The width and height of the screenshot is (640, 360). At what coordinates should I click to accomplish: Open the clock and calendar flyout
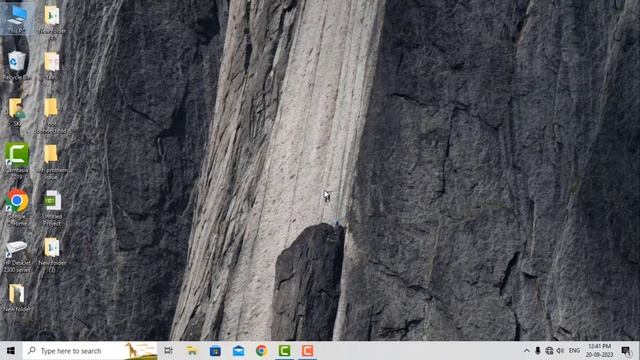click(x=600, y=351)
